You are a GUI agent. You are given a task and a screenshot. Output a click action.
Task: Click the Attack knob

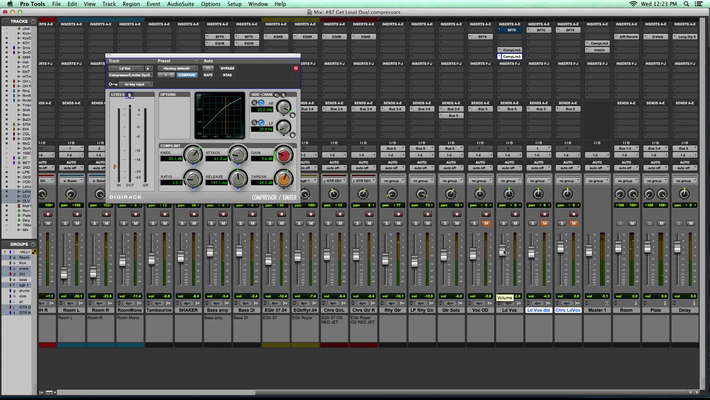click(x=238, y=155)
